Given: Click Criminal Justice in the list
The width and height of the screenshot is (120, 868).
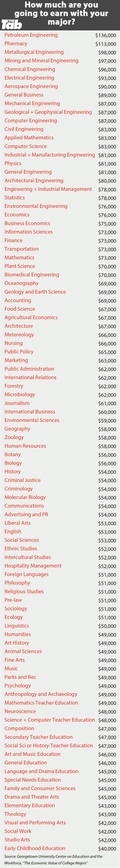Looking at the screenshot, I should coord(22,480).
